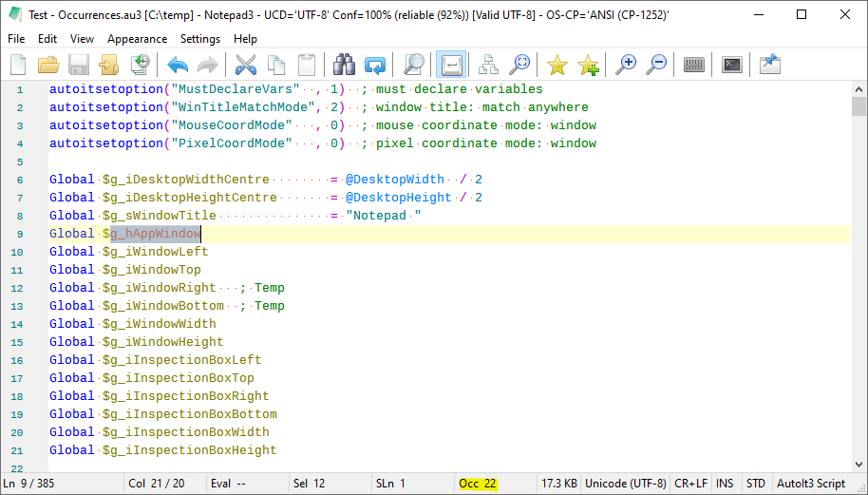Click the "; Temp" comment on line 13

[x=262, y=306]
